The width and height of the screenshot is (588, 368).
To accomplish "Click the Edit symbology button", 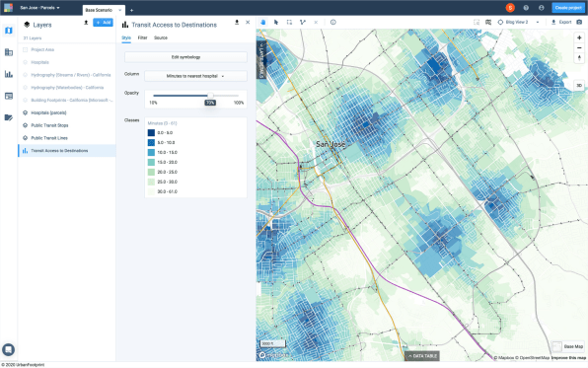I will tap(186, 57).
